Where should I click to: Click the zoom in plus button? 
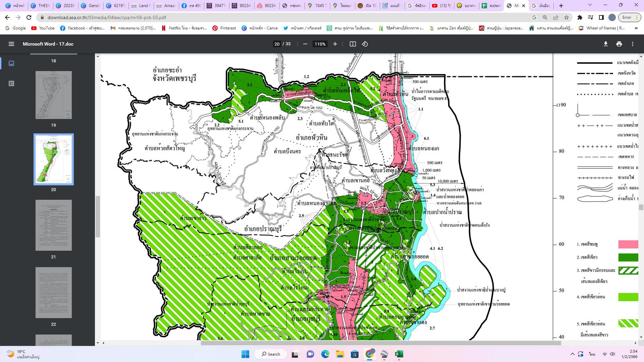click(335, 44)
